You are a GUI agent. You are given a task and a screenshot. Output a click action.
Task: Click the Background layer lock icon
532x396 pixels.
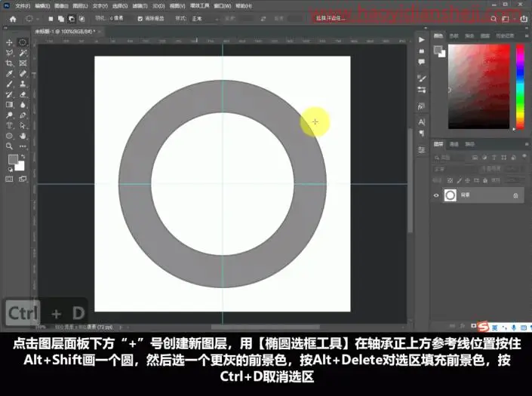point(515,195)
